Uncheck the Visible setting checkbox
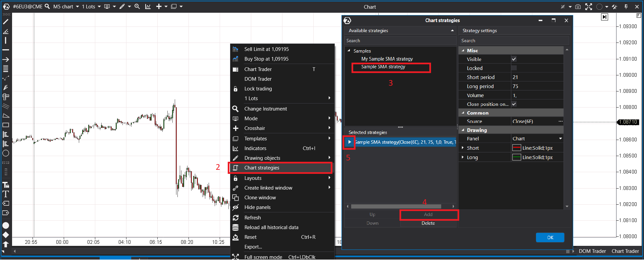 pos(514,59)
